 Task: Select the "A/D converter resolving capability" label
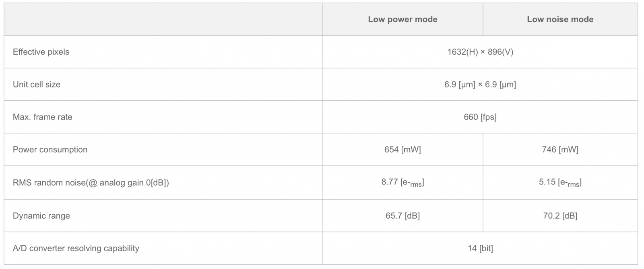pyautogui.click(x=76, y=248)
